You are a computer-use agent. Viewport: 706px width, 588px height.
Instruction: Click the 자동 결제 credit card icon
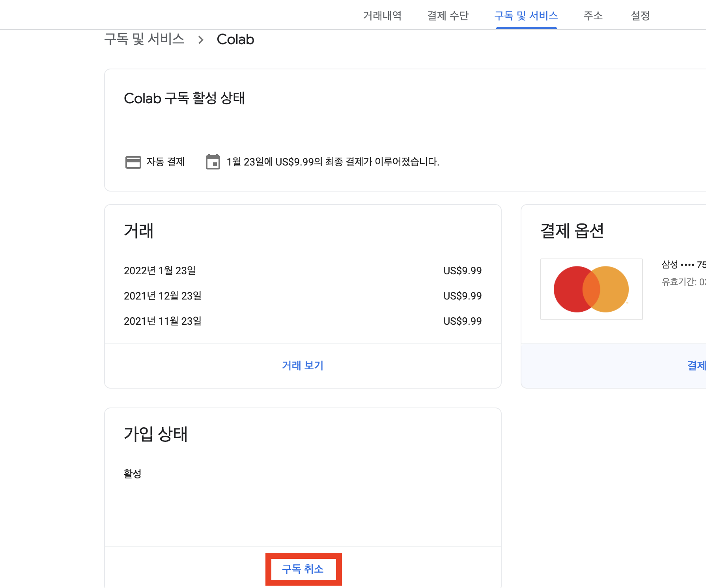pyautogui.click(x=133, y=162)
